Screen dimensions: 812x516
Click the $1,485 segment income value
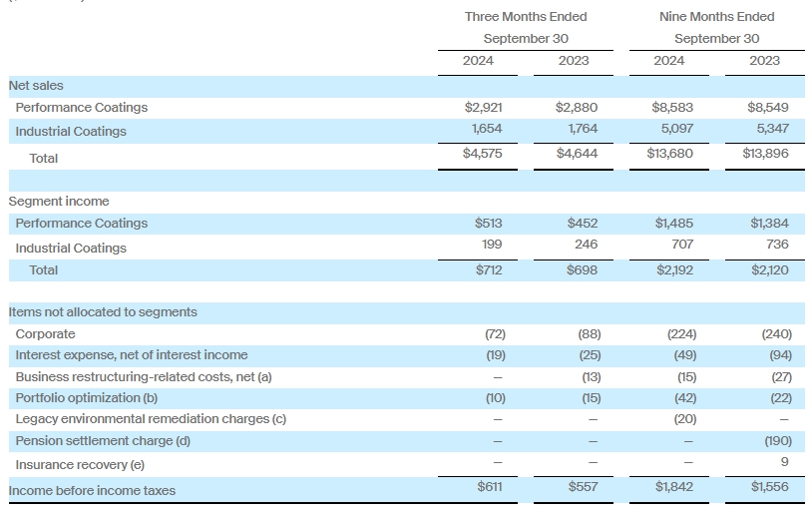point(673,223)
